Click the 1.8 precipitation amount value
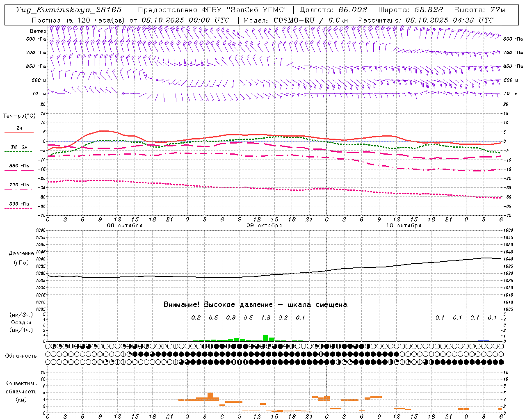The image size is (525, 420). 266,317
